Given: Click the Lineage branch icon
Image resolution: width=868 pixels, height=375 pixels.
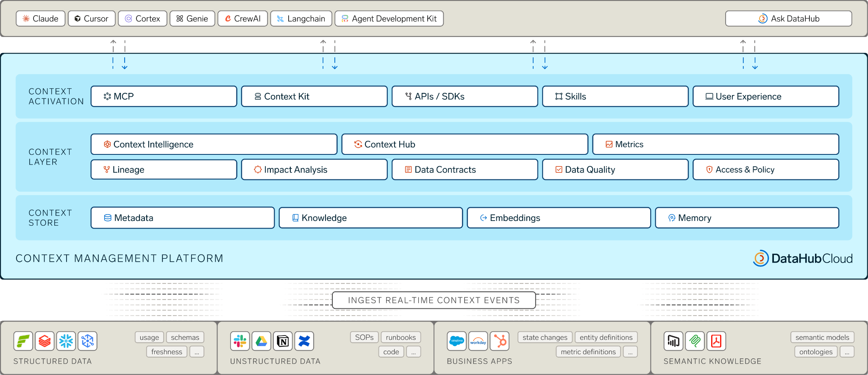Looking at the screenshot, I should (107, 170).
